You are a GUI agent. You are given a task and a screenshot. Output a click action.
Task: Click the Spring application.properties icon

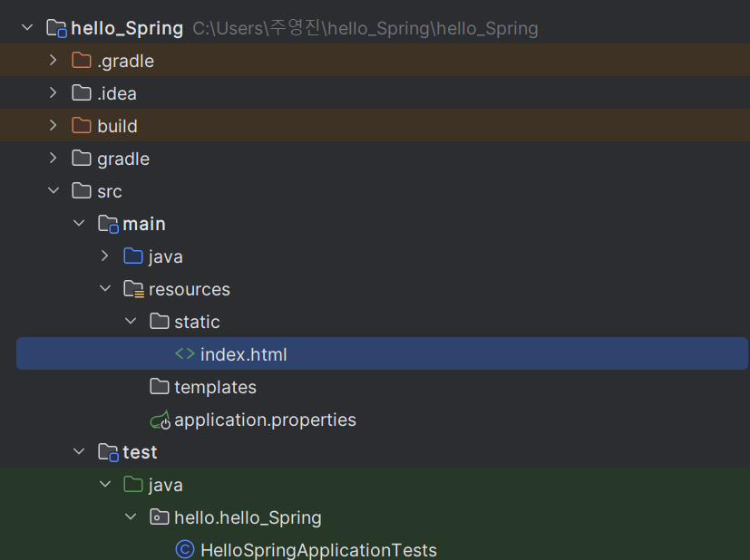coord(160,420)
